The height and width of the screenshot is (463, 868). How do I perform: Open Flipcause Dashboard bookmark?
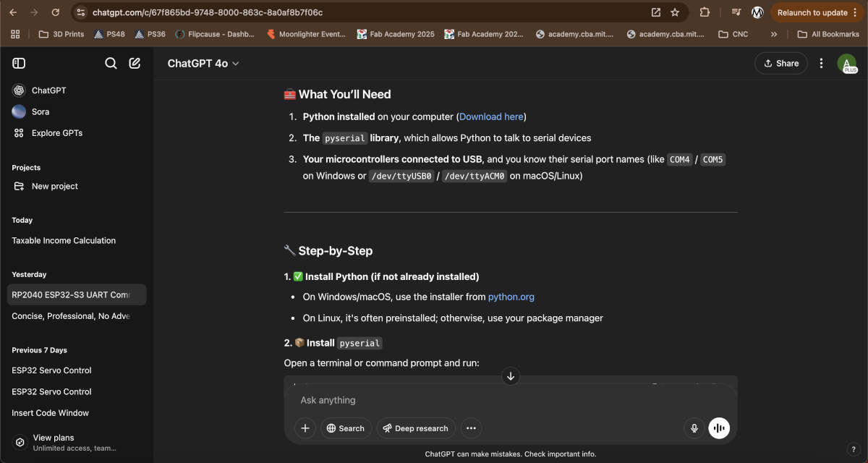click(215, 34)
